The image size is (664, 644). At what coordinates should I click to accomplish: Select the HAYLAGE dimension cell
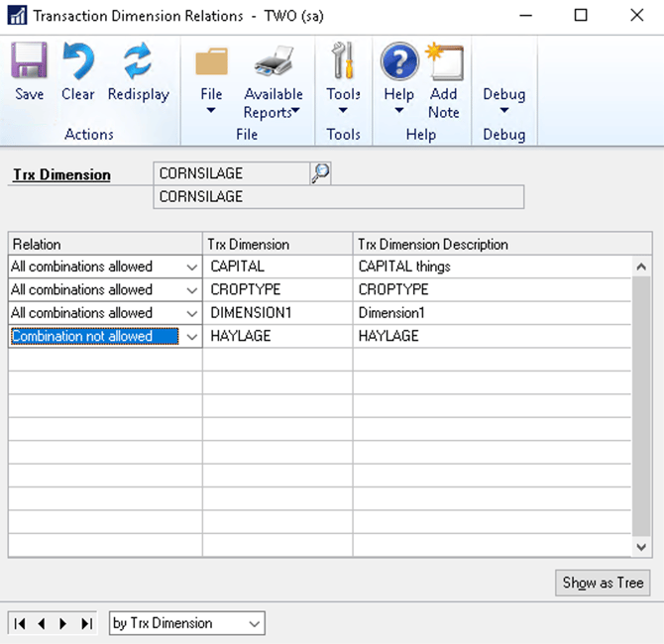pos(277,336)
